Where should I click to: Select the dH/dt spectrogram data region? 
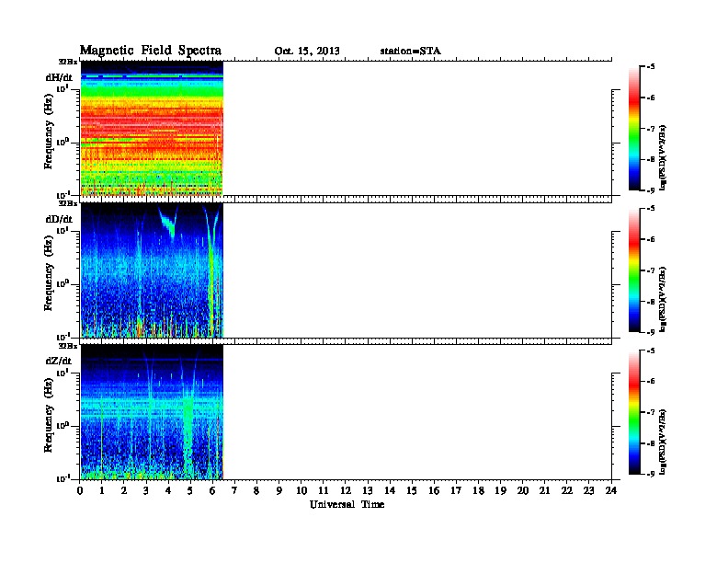click(x=152, y=128)
